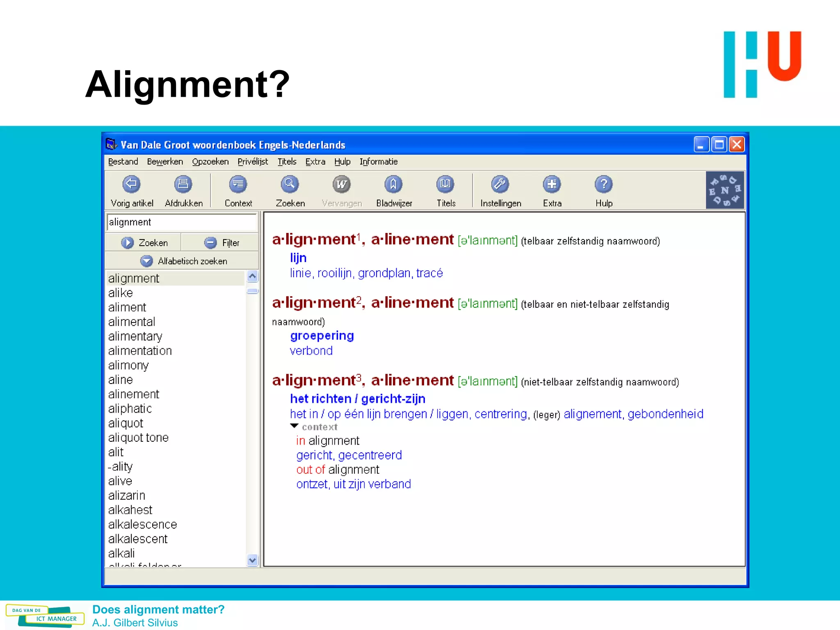Click 'ontzet, uit zijn verband' translation
This screenshot has height=630, width=840.
tap(354, 484)
